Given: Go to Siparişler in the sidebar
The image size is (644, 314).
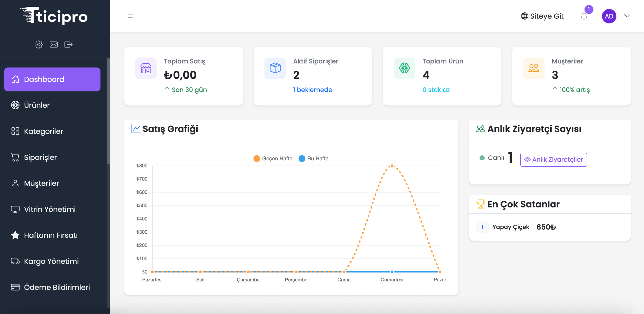Looking at the screenshot, I should click(40, 157).
